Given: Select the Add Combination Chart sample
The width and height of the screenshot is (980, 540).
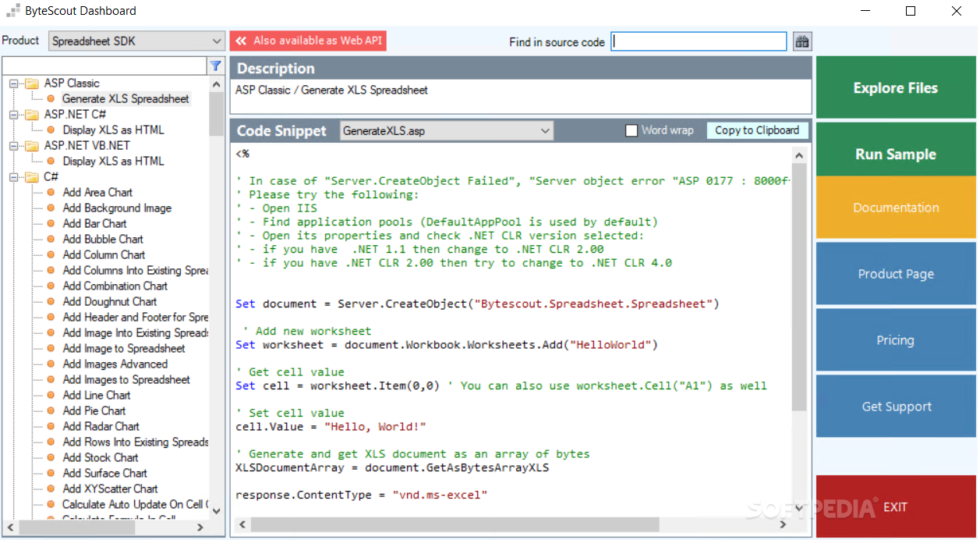Looking at the screenshot, I should [115, 286].
